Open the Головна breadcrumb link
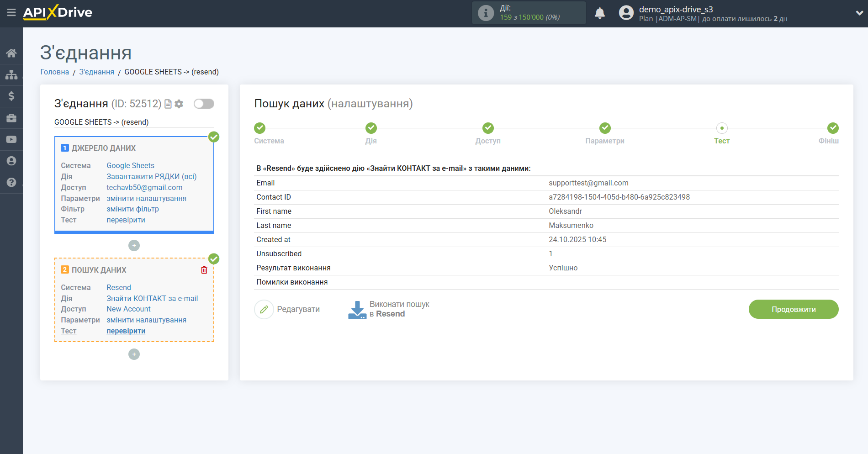 [55, 72]
